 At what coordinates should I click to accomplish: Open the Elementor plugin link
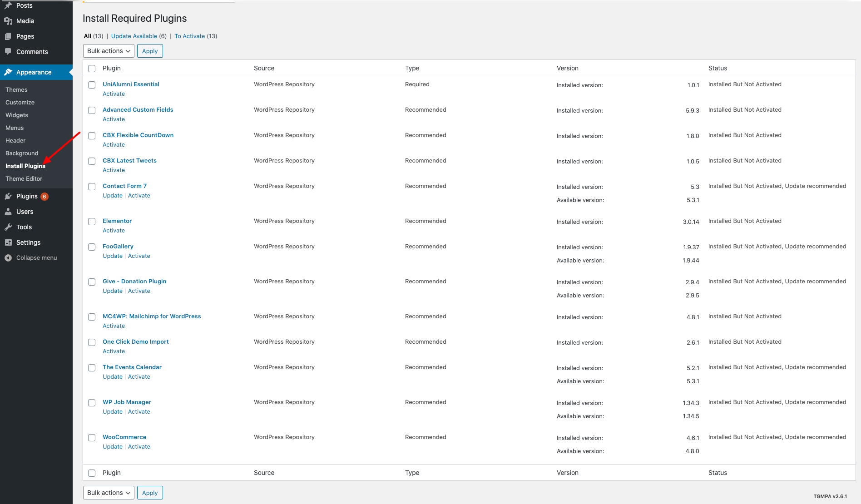(x=117, y=221)
